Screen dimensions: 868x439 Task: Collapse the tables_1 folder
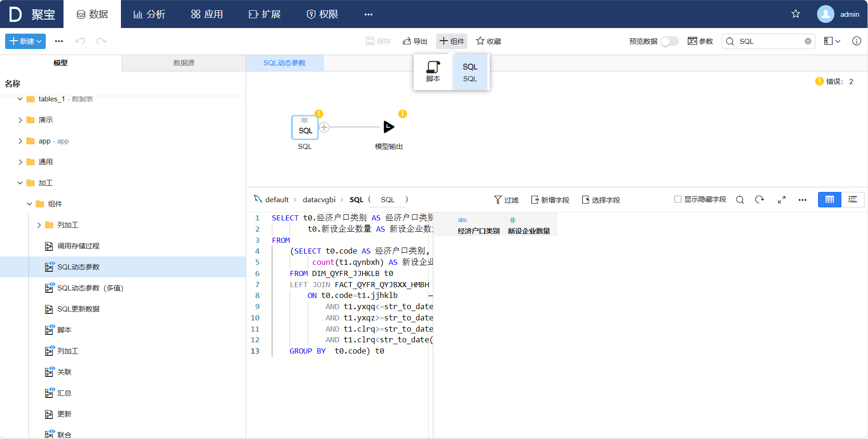point(20,99)
